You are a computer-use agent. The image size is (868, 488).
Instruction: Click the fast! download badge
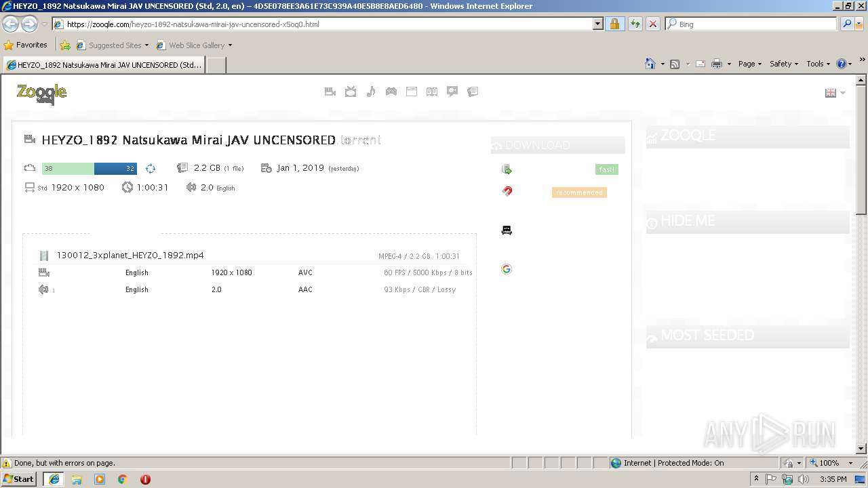click(607, 169)
